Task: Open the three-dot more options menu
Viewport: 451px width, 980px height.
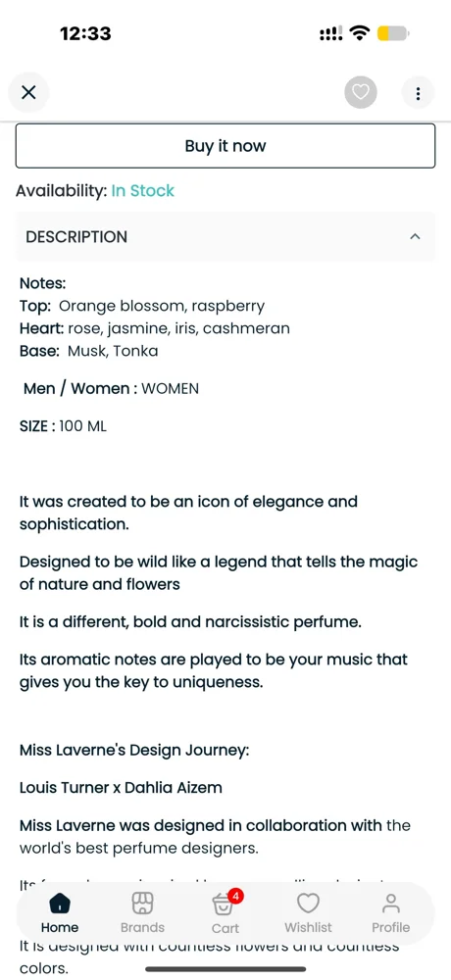Action: pos(418,93)
